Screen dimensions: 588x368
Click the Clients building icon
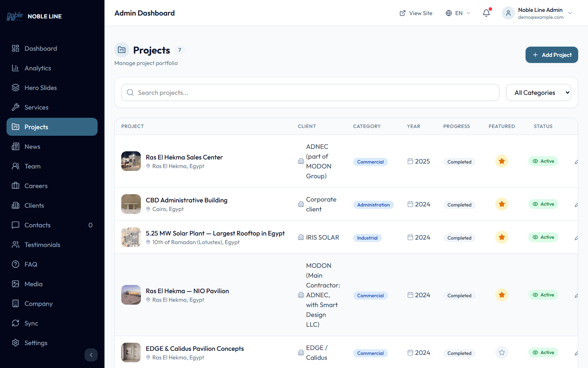[x=16, y=205]
